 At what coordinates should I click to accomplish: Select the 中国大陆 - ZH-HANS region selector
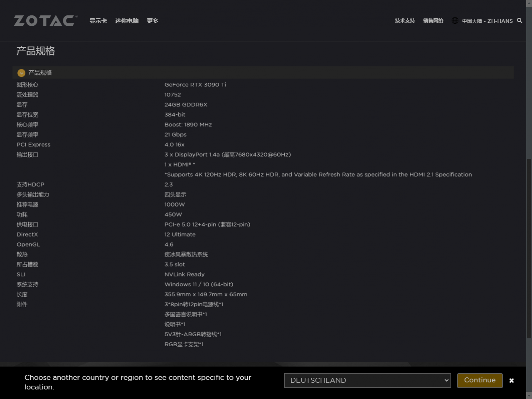coord(487,21)
